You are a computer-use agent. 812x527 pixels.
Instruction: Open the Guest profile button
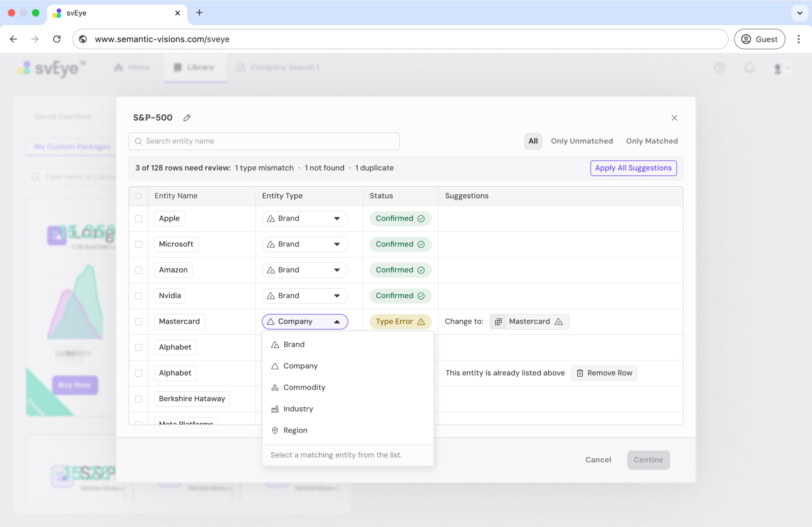pos(759,39)
